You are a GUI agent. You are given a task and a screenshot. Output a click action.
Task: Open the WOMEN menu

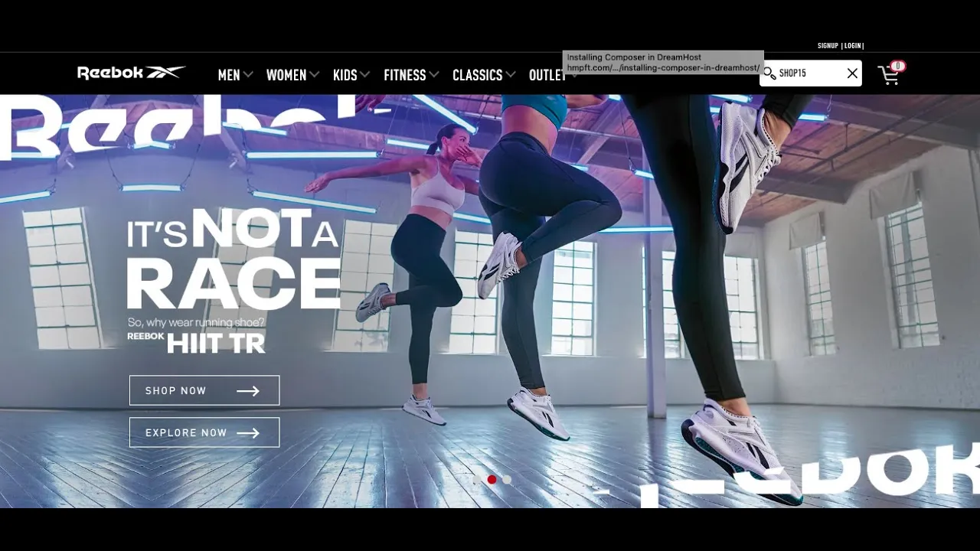286,75
